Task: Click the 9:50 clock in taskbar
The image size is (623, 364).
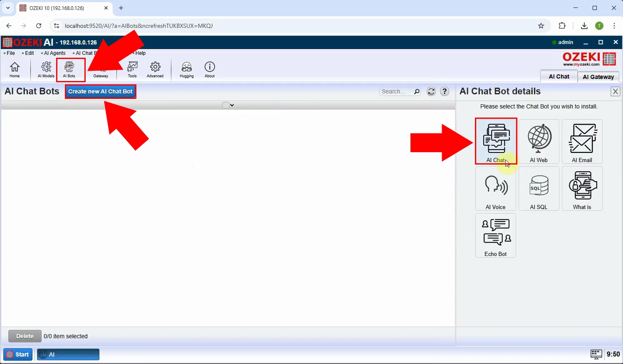Action: pos(613,354)
